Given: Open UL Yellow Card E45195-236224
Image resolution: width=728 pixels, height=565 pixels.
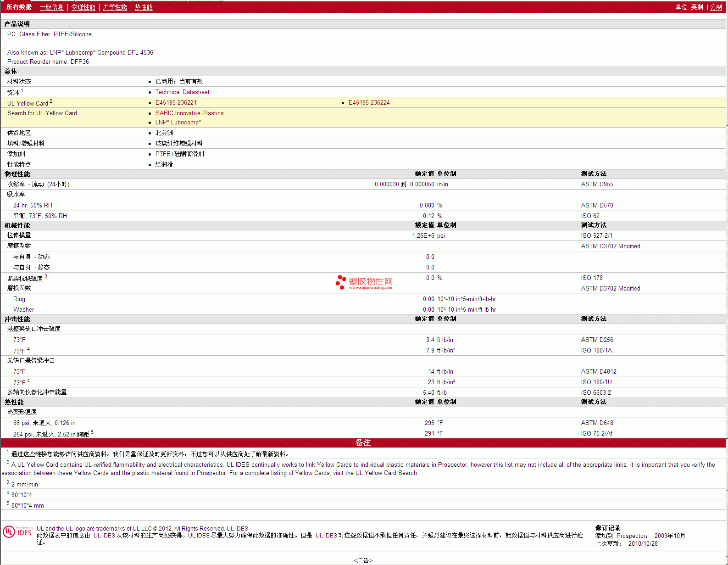Looking at the screenshot, I should point(369,103).
